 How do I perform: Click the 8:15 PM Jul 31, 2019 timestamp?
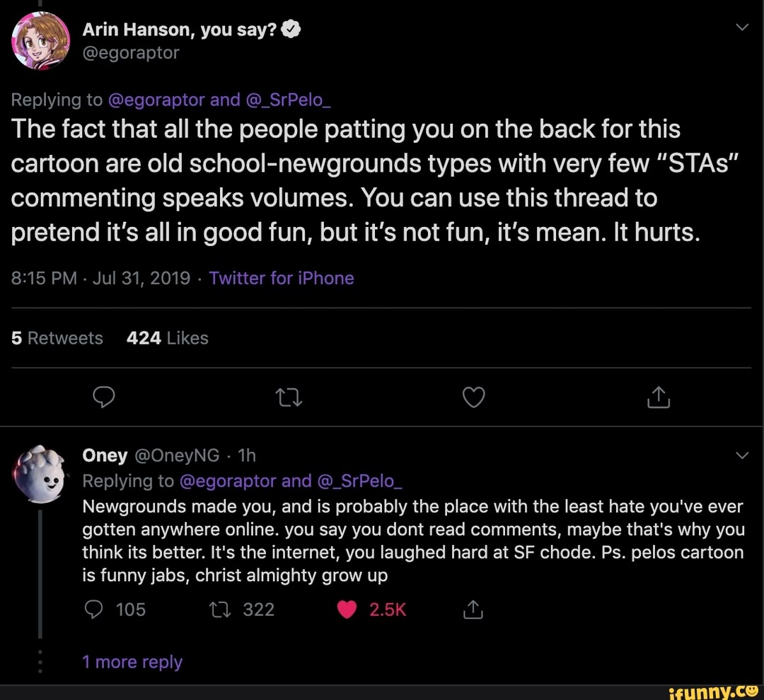(x=100, y=278)
